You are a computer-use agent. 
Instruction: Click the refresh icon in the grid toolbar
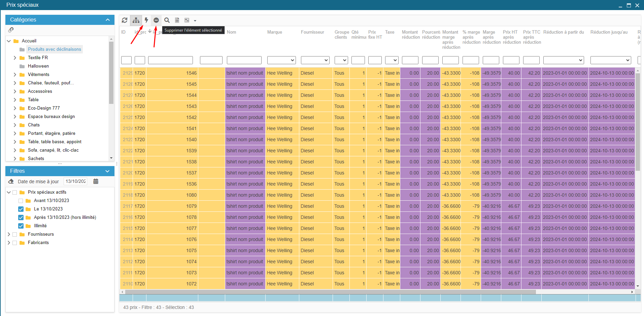pyautogui.click(x=125, y=20)
